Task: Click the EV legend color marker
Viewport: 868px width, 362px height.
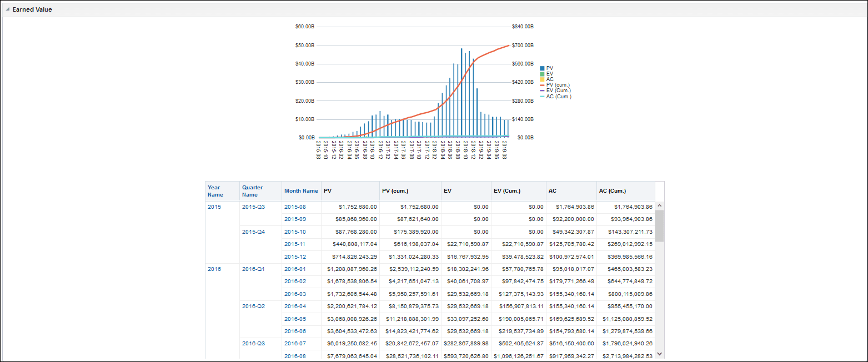Action: tap(542, 73)
